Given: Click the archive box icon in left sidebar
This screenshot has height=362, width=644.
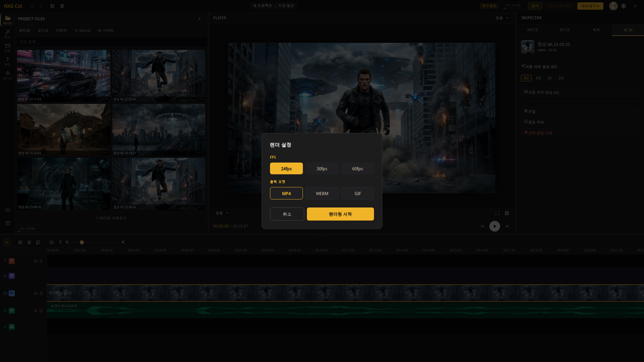Looking at the screenshot, I should 8,223.
